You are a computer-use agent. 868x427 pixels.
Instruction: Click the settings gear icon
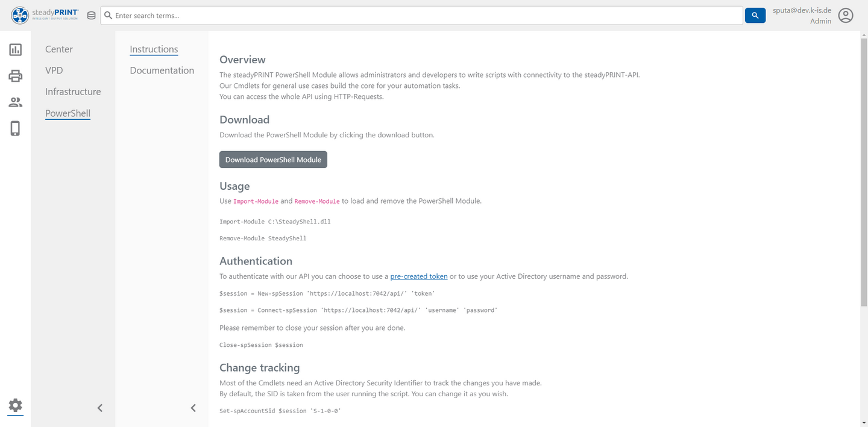pos(16,405)
